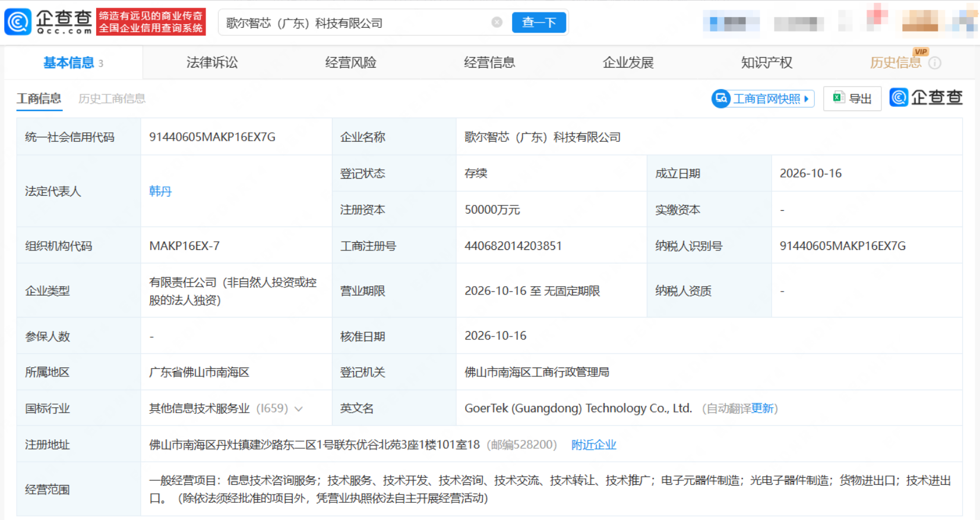This screenshot has height=520, width=980.
Task: Clear the search box with the X icon
Action: pyautogui.click(x=497, y=23)
